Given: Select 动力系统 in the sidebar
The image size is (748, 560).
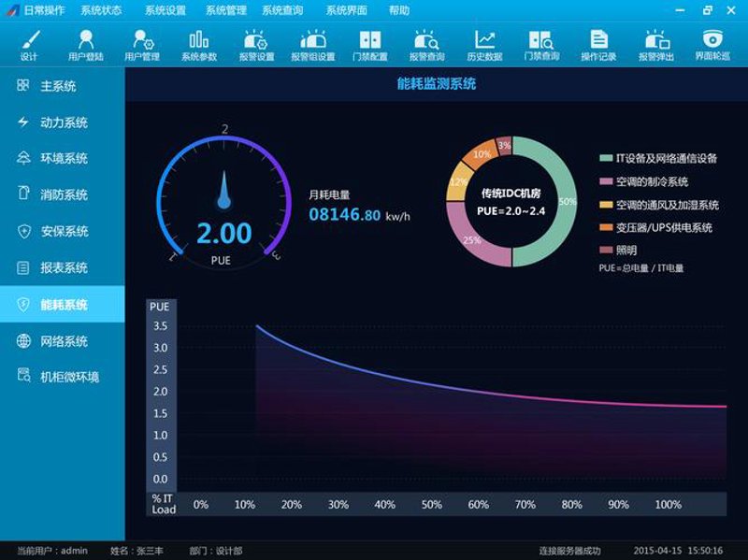Looking at the screenshot, I should point(62,122).
